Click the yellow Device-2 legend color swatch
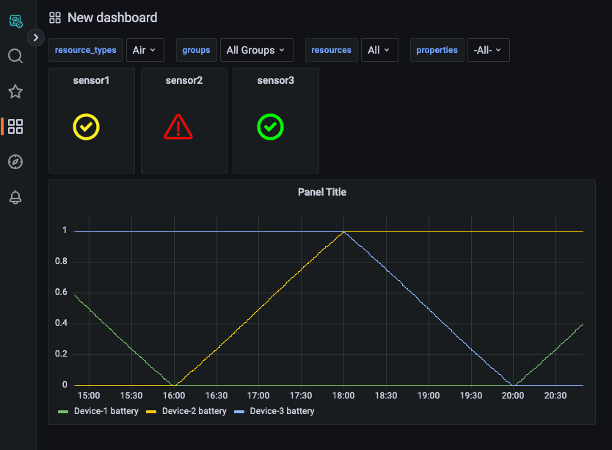The width and height of the screenshot is (612, 450). click(x=151, y=411)
